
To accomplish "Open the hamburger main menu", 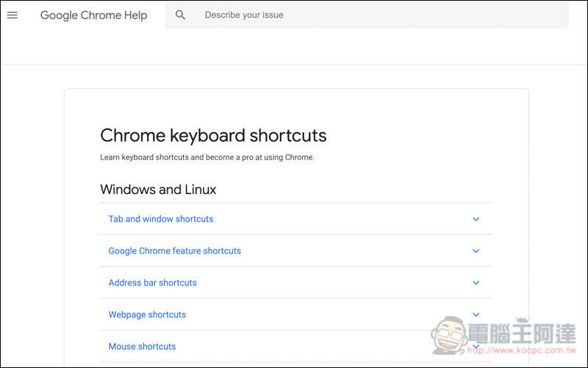I will (12, 15).
